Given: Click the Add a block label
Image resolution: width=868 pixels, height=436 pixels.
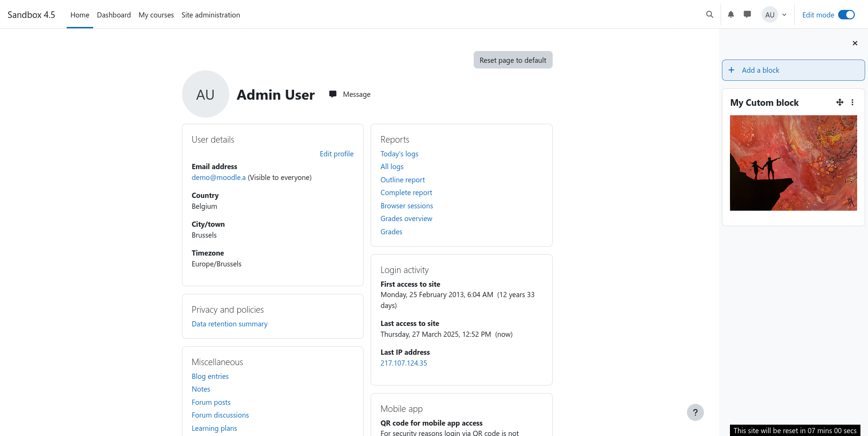Looking at the screenshot, I should click(760, 70).
